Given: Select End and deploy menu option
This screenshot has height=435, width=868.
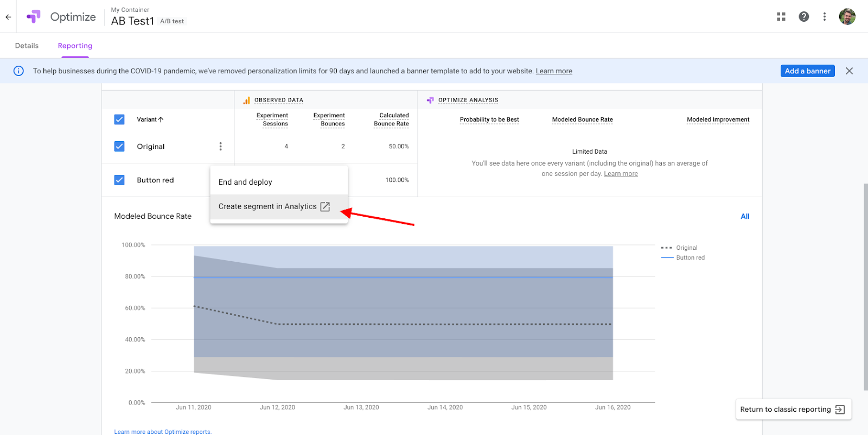Looking at the screenshot, I should coord(245,182).
